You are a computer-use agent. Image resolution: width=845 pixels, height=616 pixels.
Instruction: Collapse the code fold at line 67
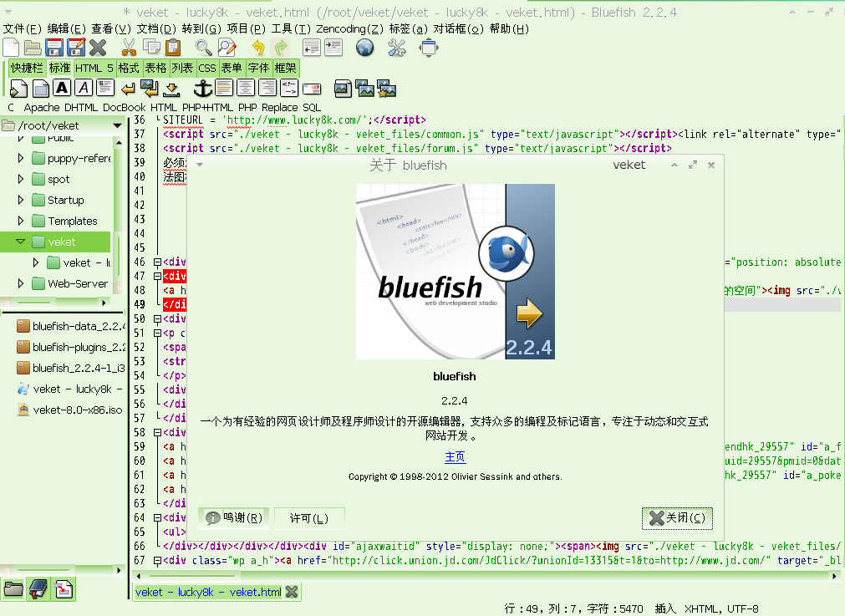157,561
